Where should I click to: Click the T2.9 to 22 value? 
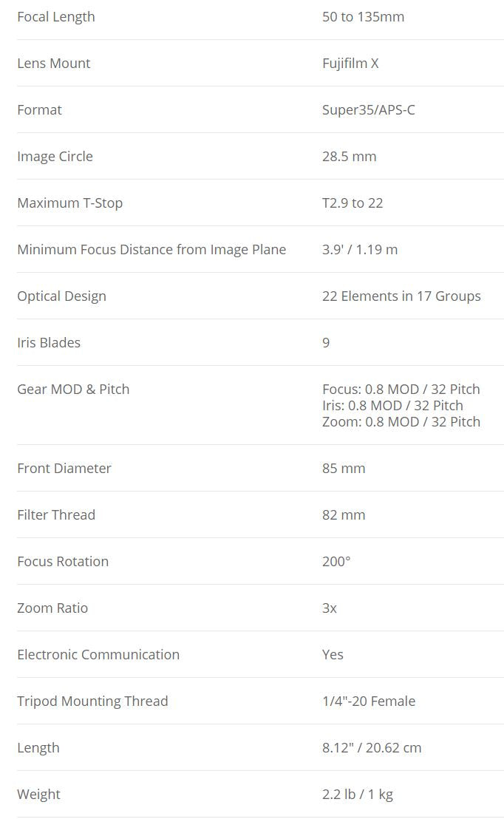coord(353,203)
